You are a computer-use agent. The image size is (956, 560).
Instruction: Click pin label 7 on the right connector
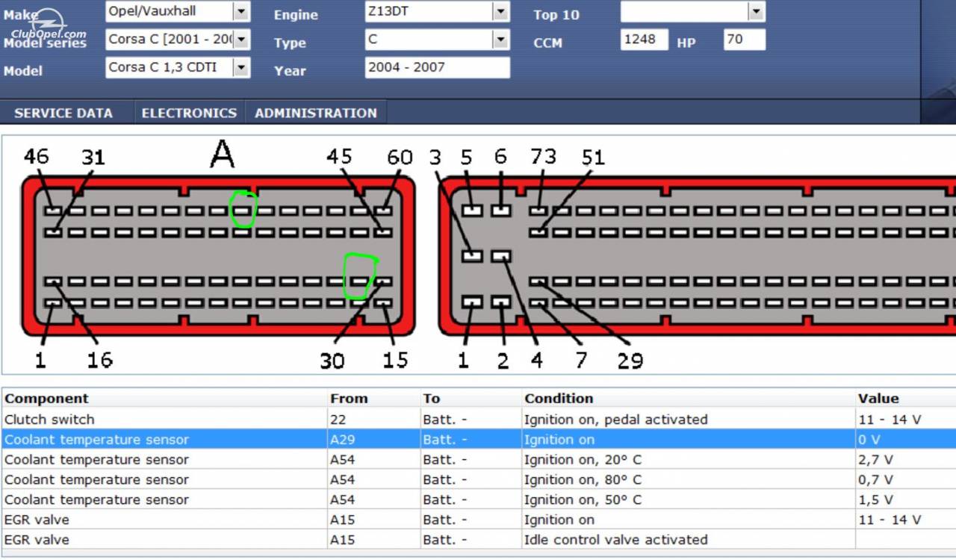pos(581,361)
